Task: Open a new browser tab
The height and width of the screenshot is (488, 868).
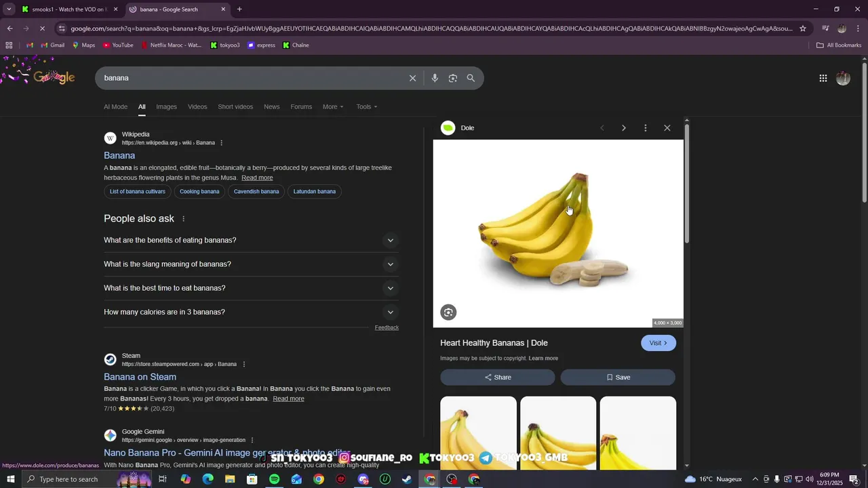Action: point(239,9)
